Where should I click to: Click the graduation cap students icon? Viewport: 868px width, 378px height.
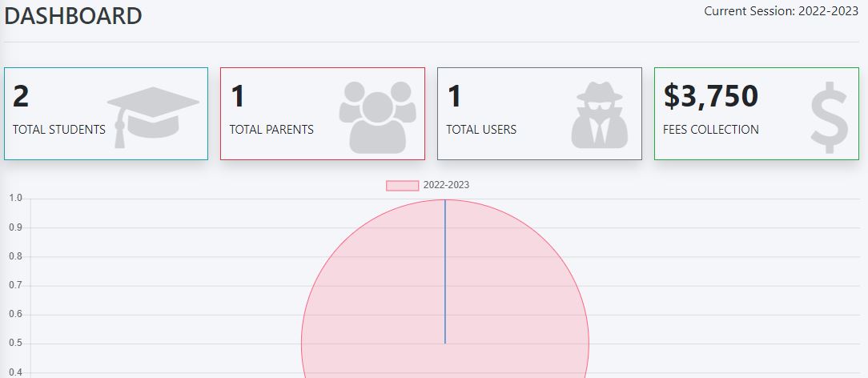click(153, 115)
